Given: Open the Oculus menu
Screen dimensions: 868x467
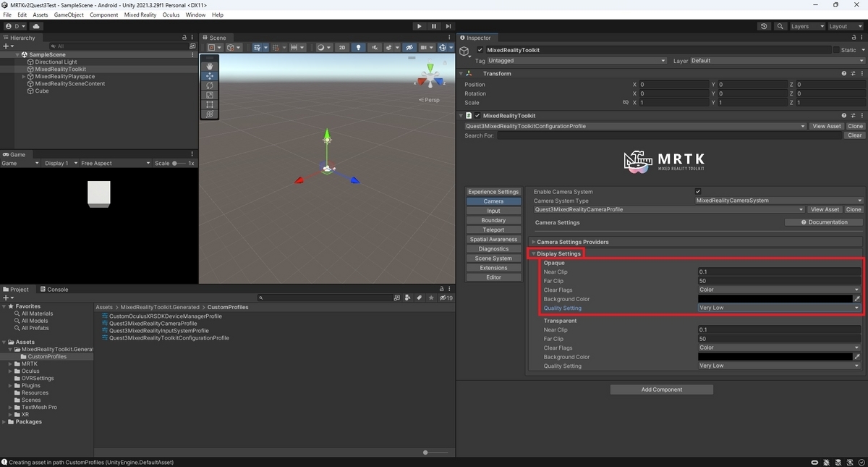Looking at the screenshot, I should coord(171,14).
